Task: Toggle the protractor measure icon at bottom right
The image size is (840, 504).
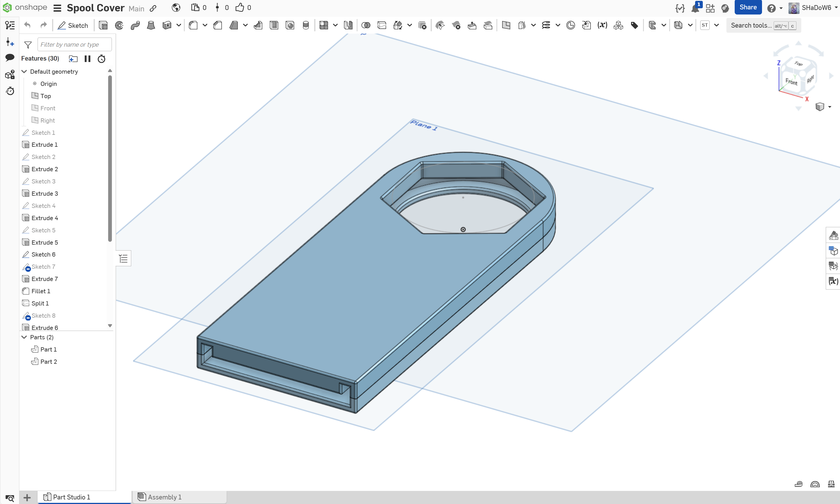Action: [815, 484]
